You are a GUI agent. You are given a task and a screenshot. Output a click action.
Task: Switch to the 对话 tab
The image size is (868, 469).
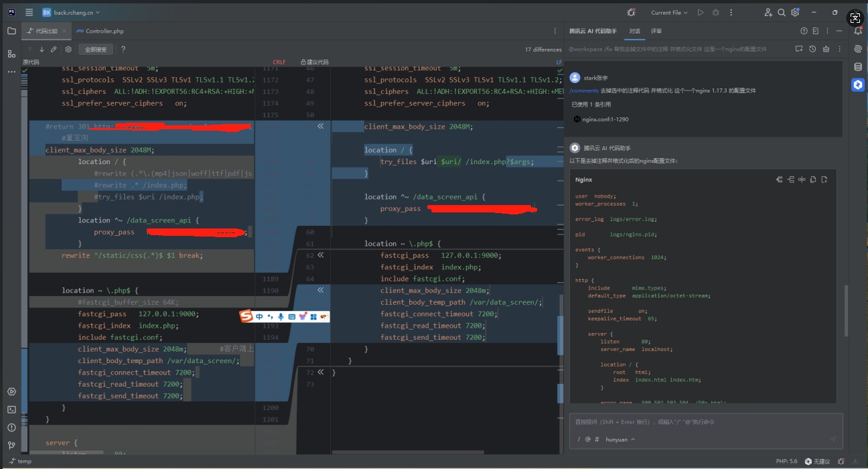click(x=634, y=31)
